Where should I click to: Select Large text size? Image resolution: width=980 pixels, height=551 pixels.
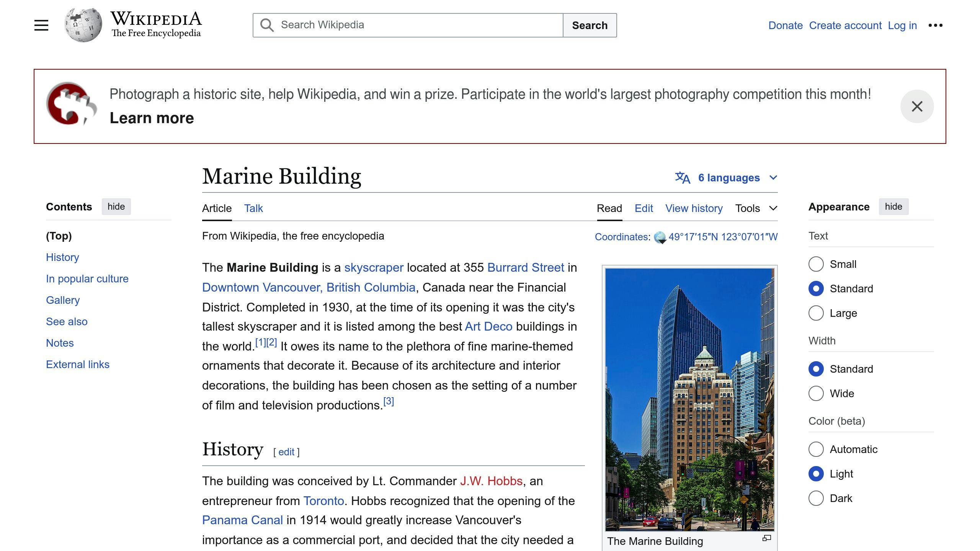point(816,313)
